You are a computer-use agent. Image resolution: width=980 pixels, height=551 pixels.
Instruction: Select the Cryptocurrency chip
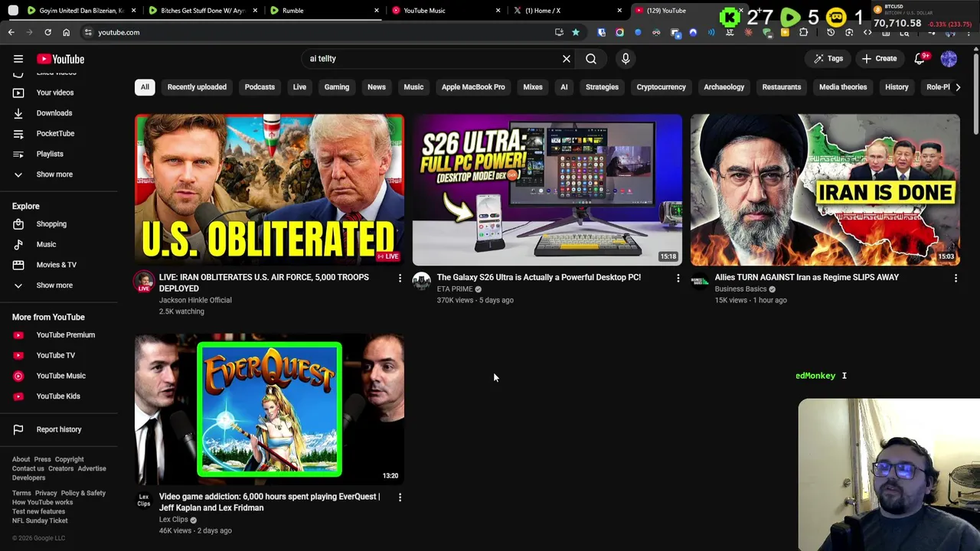661,87
